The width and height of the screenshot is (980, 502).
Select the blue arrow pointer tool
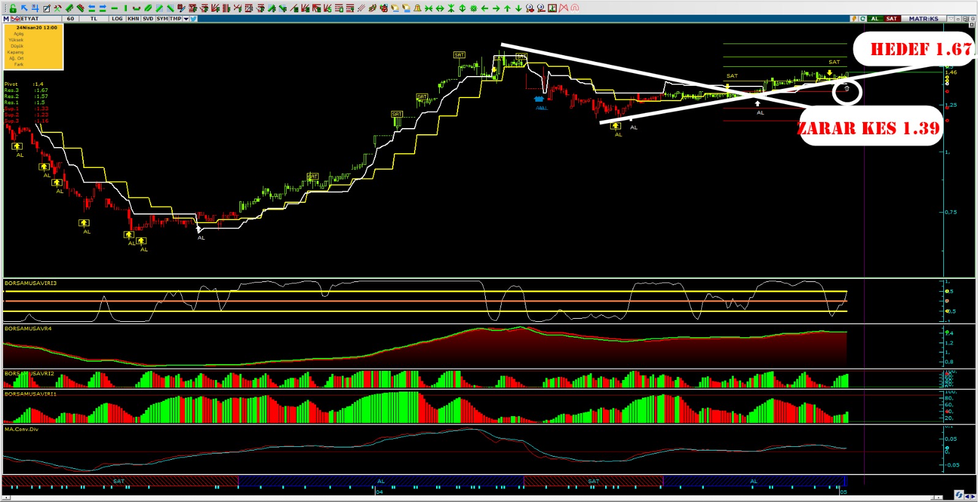point(24,8)
